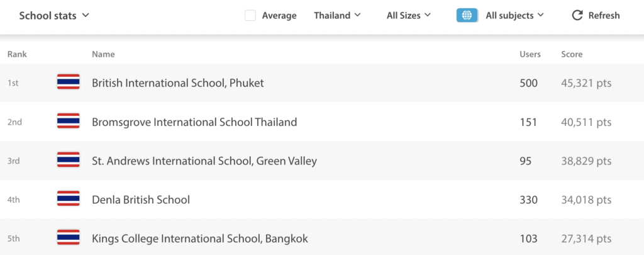
Task: Click Denla British School flag icon
Action: pyautogui.click(x=68, y=199)
